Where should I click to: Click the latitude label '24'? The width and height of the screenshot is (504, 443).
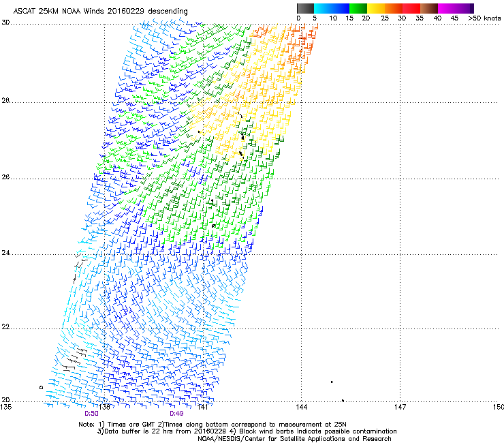(x=5, y=253)
